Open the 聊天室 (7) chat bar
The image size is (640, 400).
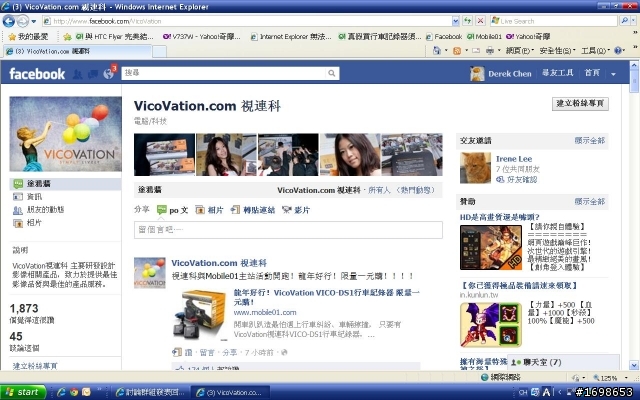pyautogui.click(x=563, y=362)
